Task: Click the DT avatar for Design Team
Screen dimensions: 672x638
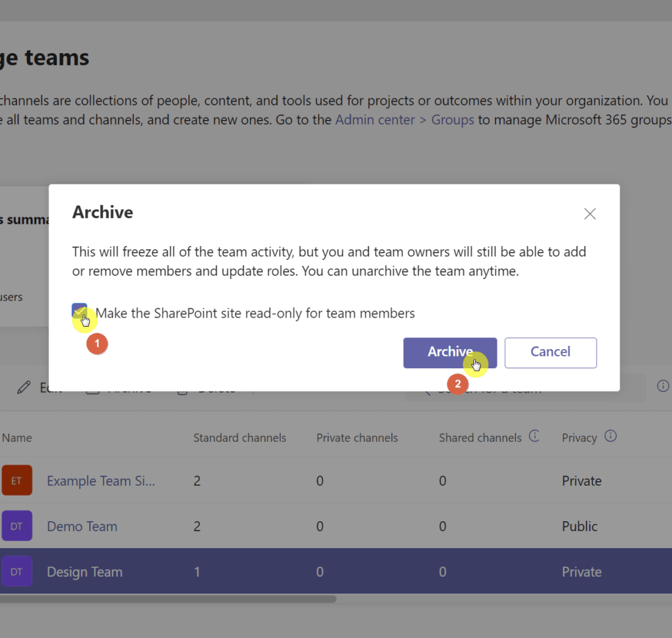Action: coord(16,571)
